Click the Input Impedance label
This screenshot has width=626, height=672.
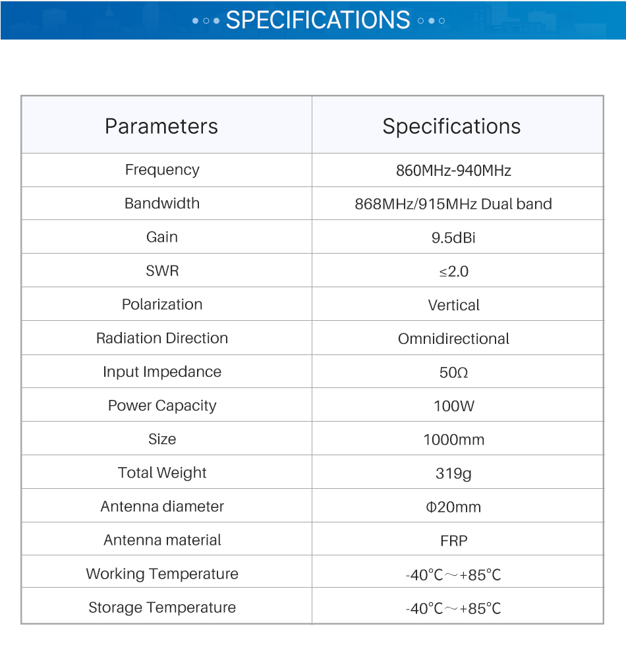tap(162, 372)
